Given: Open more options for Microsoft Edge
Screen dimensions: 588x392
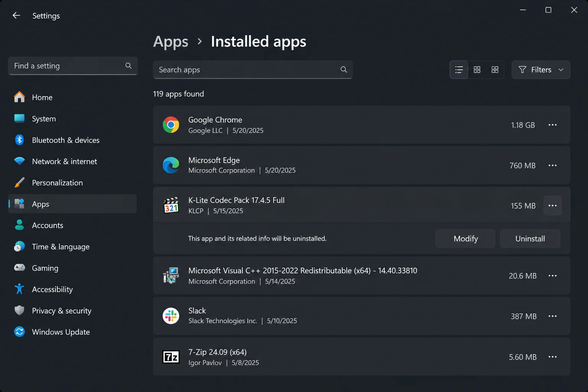Looking at the screenshot, I should 552,165.
